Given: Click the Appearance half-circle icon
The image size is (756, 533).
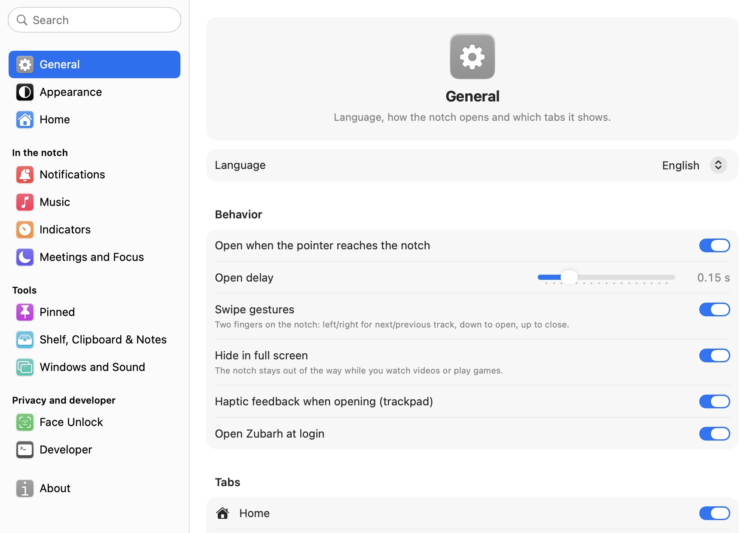Looking at the screenshot, I should click(25, 92).
